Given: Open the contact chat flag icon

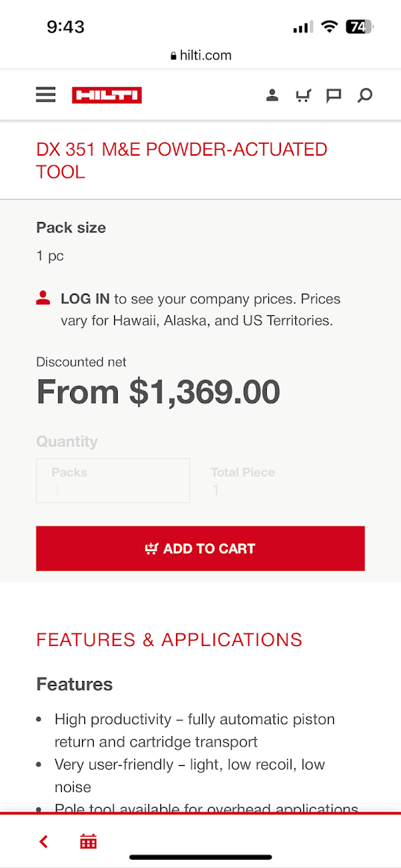Looking at the screenshot, I should click(333, 96).
